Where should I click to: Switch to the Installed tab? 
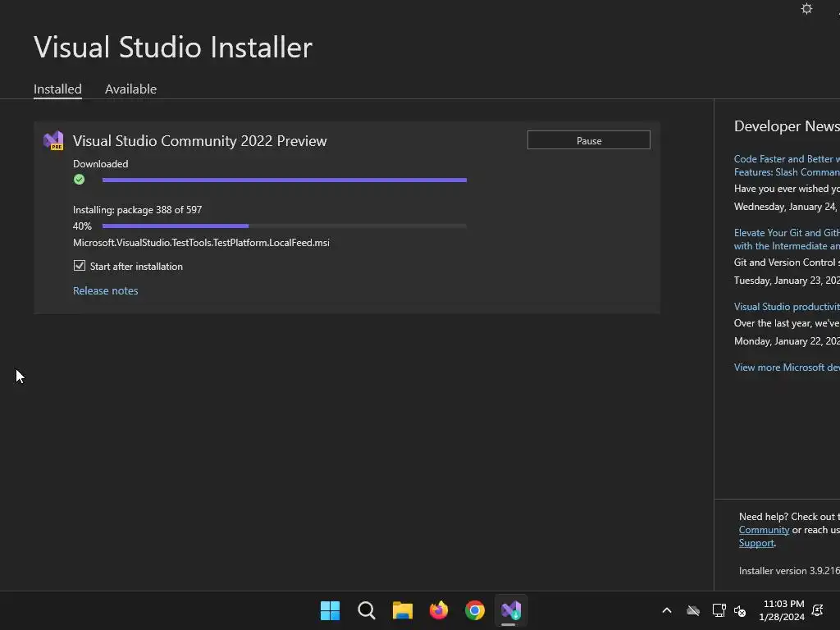pyautogui.click(x=57, y=89)
